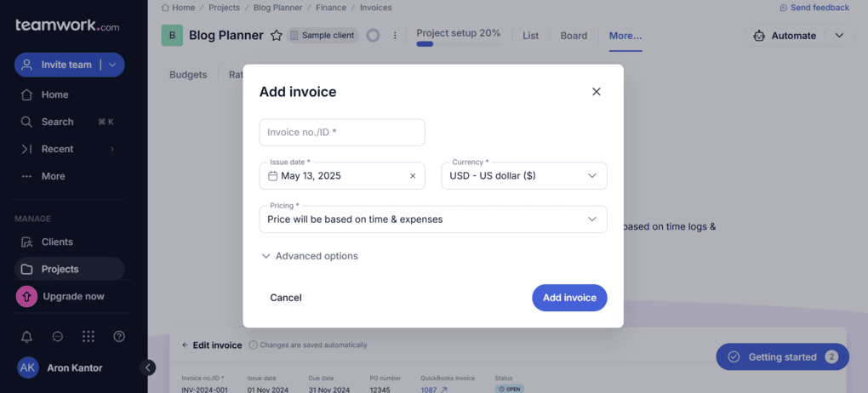This screenshot has height=393, width=868.
Task: Open the Issue date picker field
Action: pyautogui.click(x=342, y=176)
